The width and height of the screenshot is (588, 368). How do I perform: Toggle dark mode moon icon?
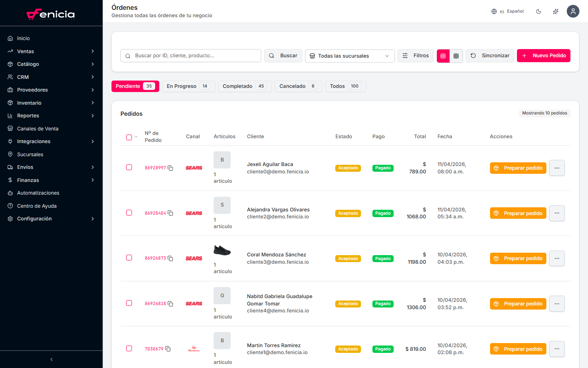coord(539,11)
